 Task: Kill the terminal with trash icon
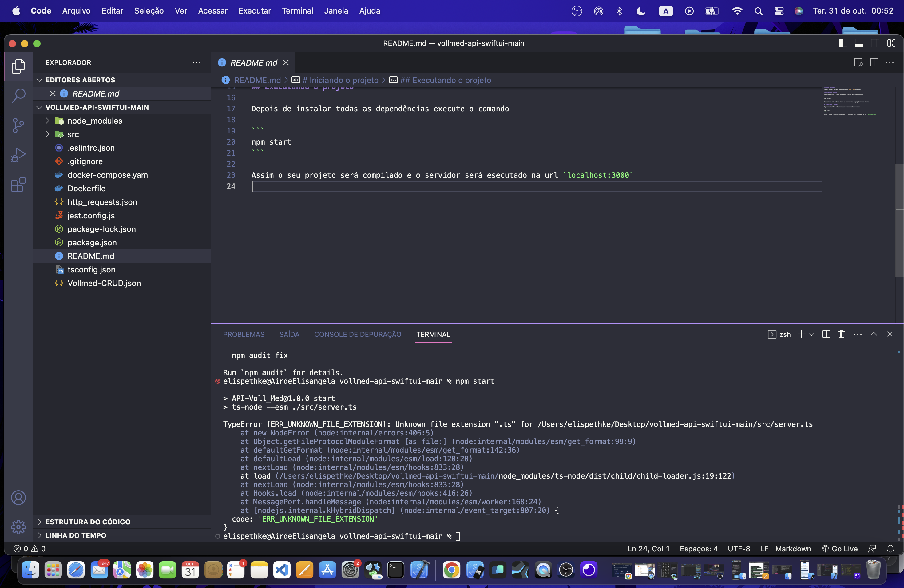pos(841,334)
